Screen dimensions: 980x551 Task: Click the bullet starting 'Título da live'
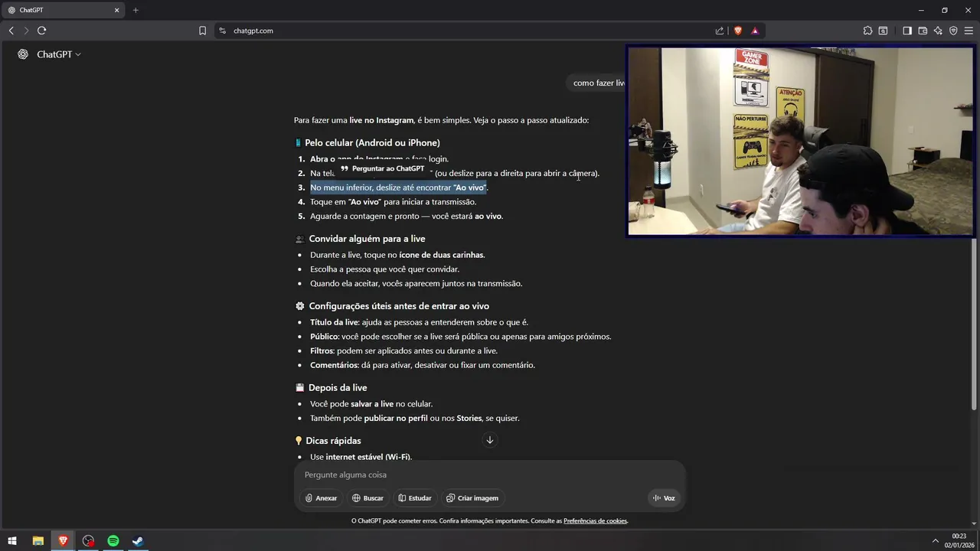[x=419, y=322]
